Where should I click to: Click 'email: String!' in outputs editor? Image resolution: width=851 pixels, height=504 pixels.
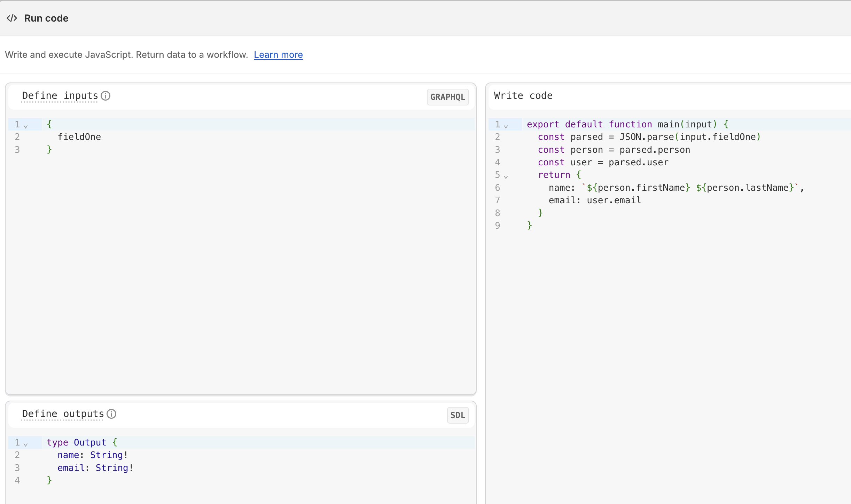pos(96,468)
